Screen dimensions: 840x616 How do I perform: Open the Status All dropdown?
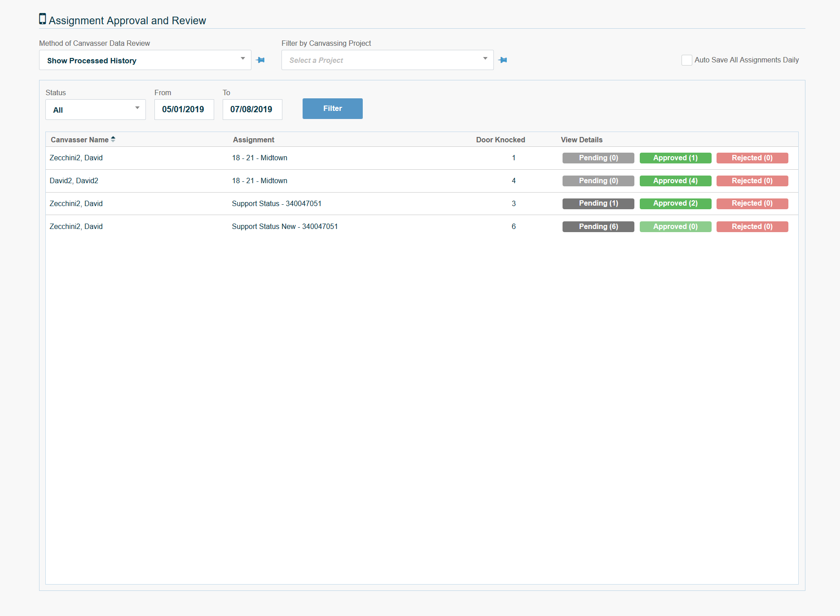coord(96,110)
